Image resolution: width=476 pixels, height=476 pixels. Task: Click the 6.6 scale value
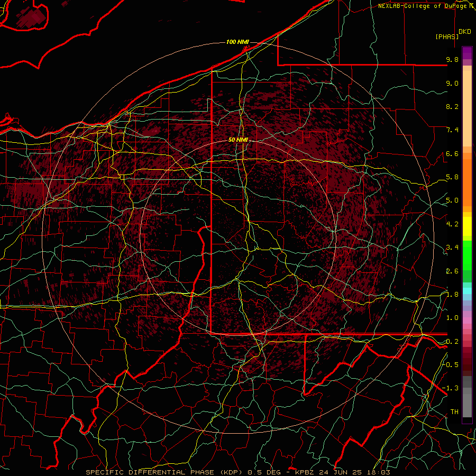(x=452, y=153)
